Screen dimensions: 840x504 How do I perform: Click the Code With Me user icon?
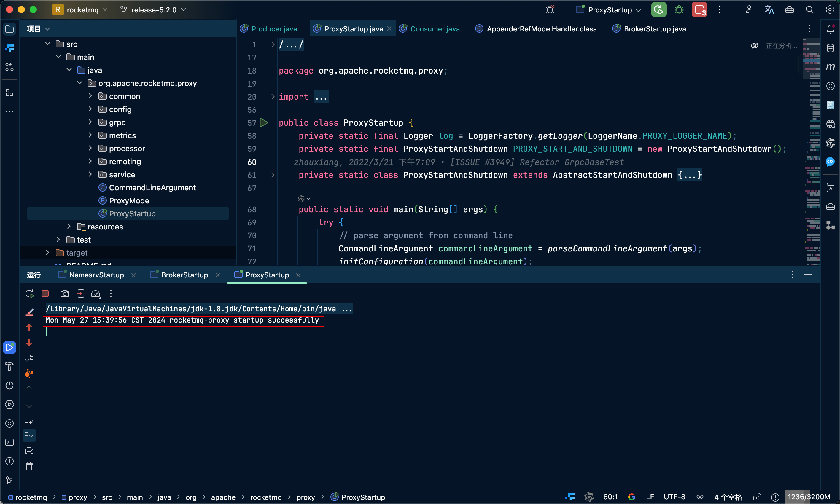[x=749, y=9]
